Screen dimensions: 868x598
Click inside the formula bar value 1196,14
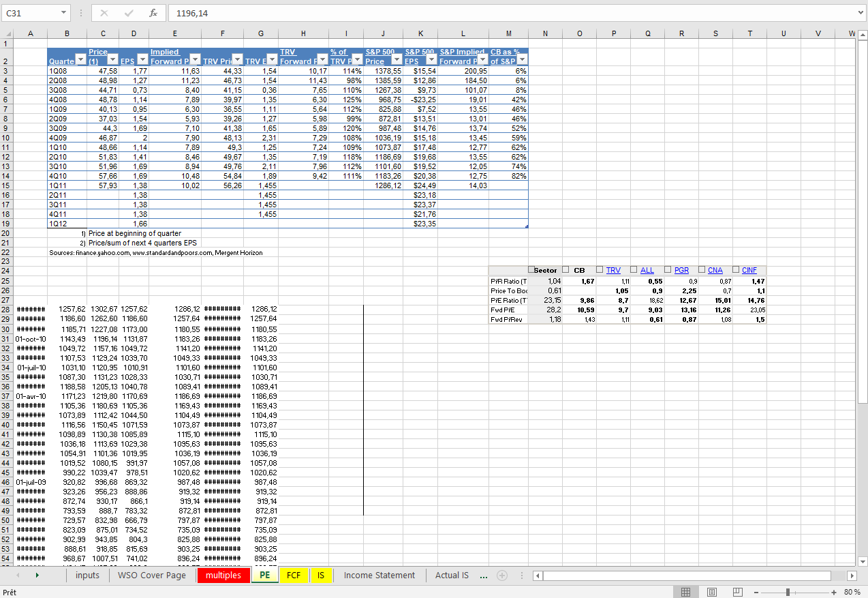pos(191,12)
